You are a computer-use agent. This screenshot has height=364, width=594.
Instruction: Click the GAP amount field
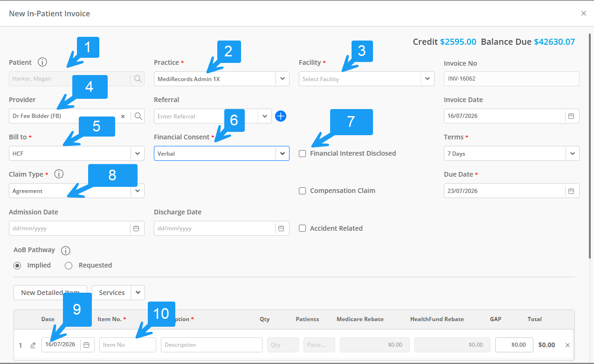[x=514, y=345]
